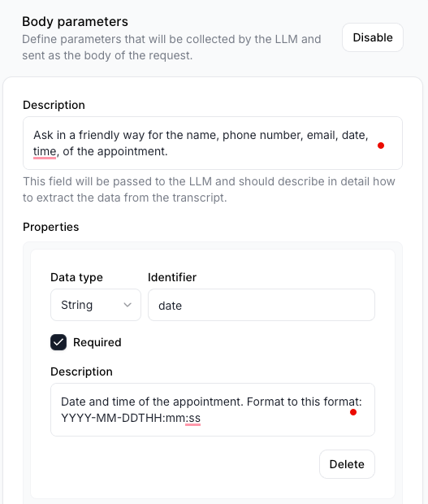Focus the top Description text area
This screenshot has width=428, height=504.
click(213, 143)
